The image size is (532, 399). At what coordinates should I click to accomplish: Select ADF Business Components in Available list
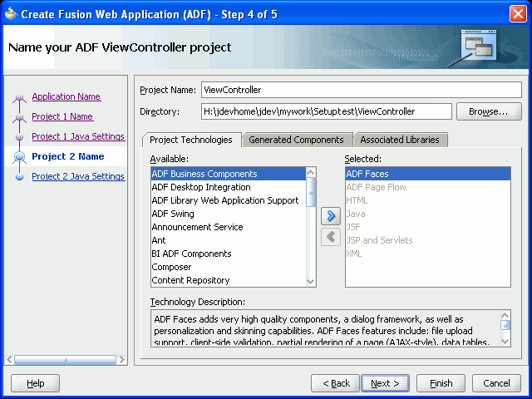[x=229, y=174]
